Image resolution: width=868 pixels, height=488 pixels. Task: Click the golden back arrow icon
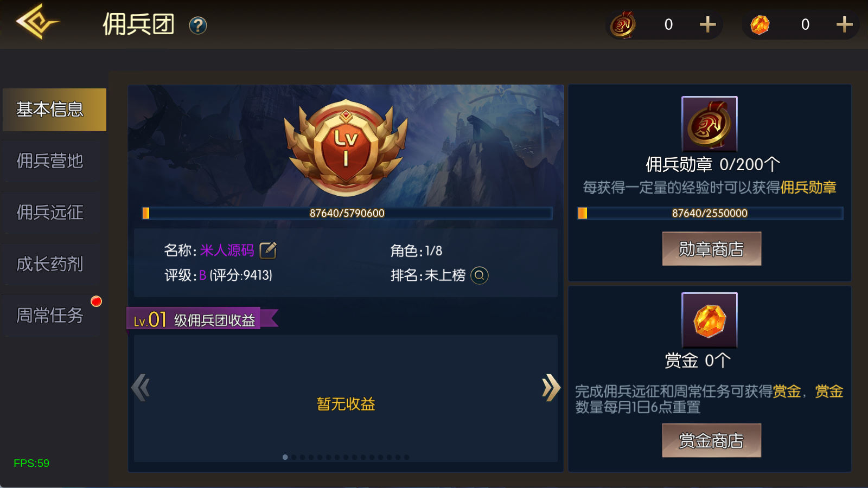(x=37, y=22)
